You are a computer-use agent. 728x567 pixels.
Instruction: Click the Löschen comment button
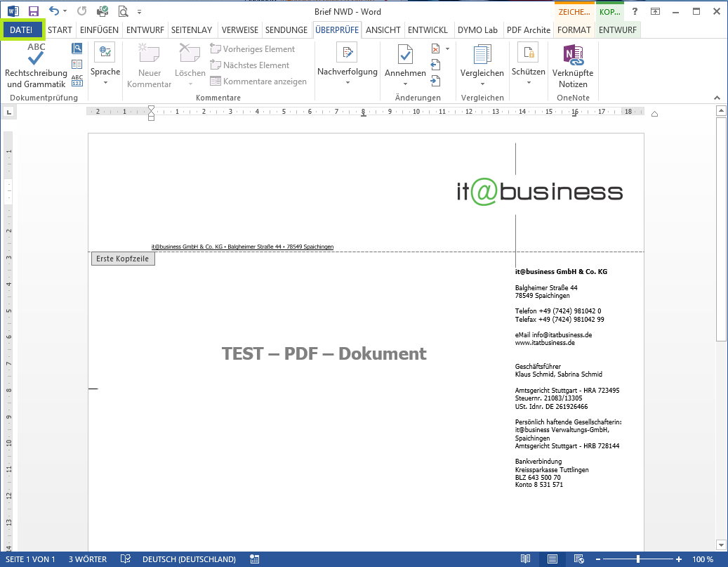[x=190, y=65]
